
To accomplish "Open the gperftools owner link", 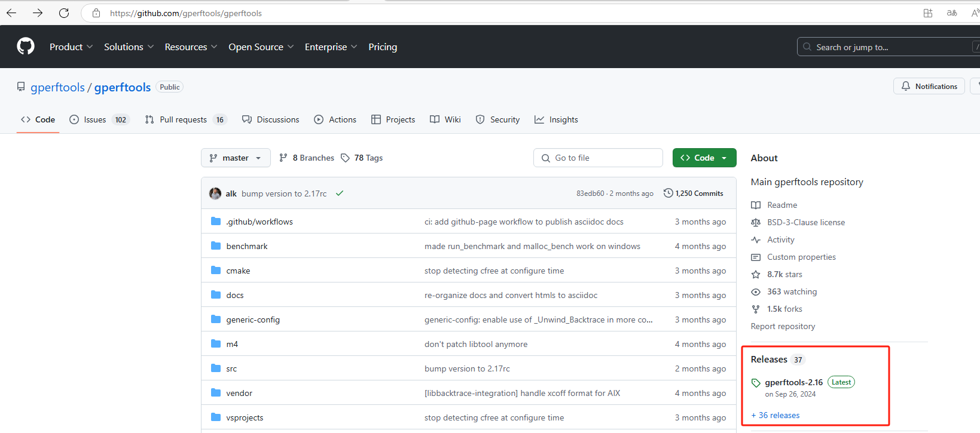I will [58, 87].
